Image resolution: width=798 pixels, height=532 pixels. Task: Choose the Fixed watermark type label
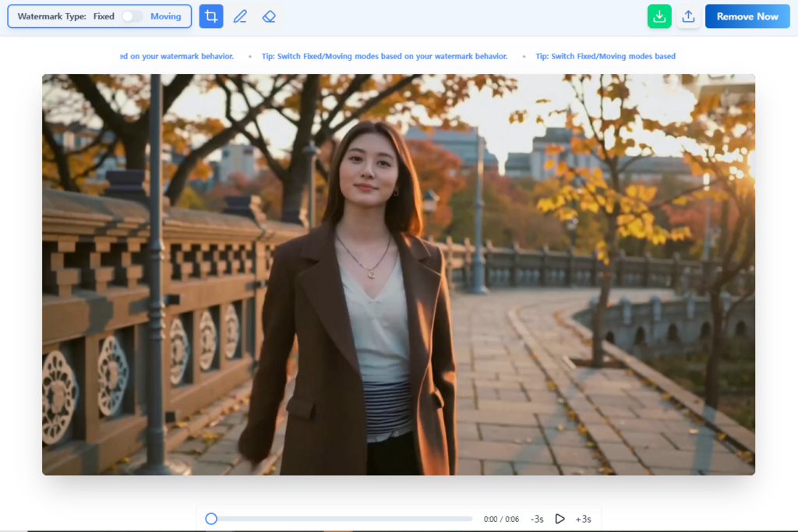tap(104, 16)
